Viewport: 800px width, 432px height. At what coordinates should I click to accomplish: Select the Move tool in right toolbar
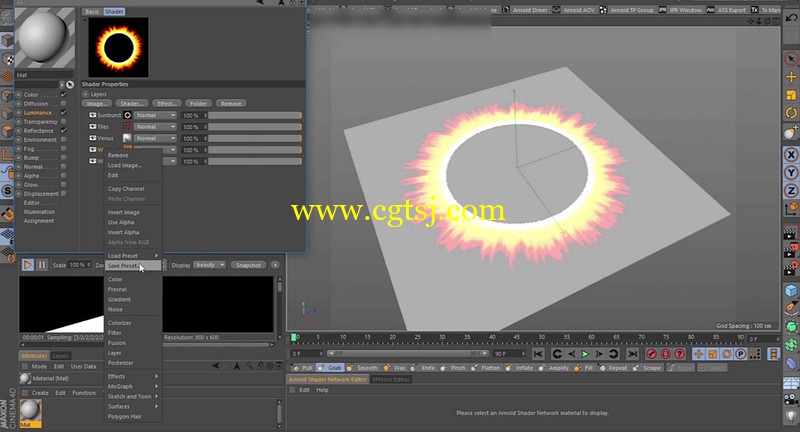pos(791,77)
